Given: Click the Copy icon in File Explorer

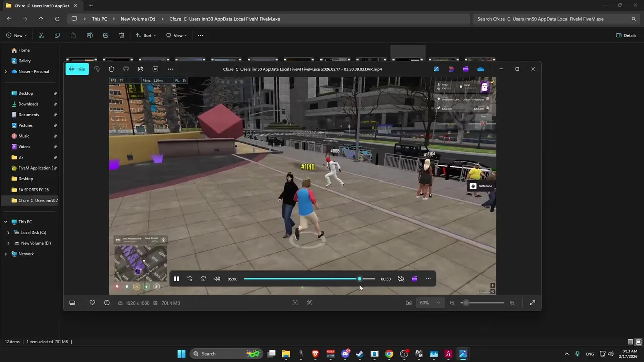Looking at the screenshot, I should click(57, 35).
